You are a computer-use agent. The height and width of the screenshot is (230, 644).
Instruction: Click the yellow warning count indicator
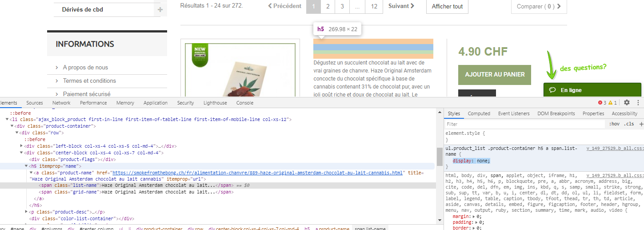612,103
